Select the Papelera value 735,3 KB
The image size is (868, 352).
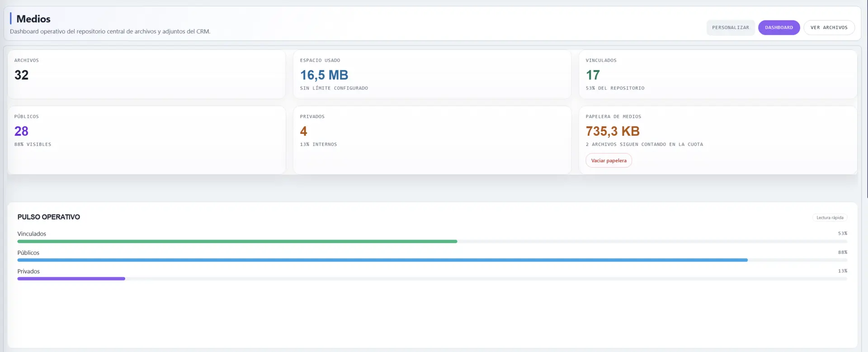pyautogui.click(x=613, y=131)
